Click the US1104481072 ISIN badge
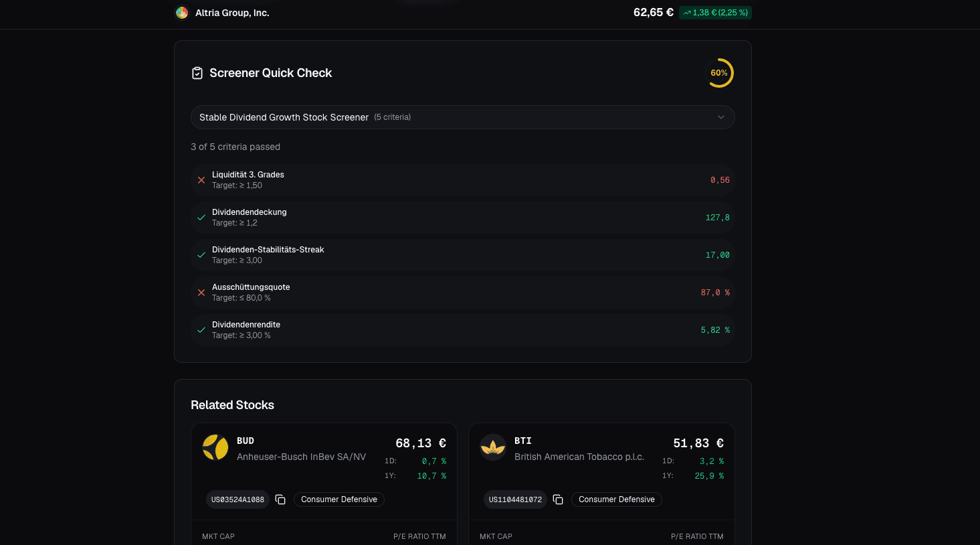Screen dimensions: 980x545 (x=515, y=499)
